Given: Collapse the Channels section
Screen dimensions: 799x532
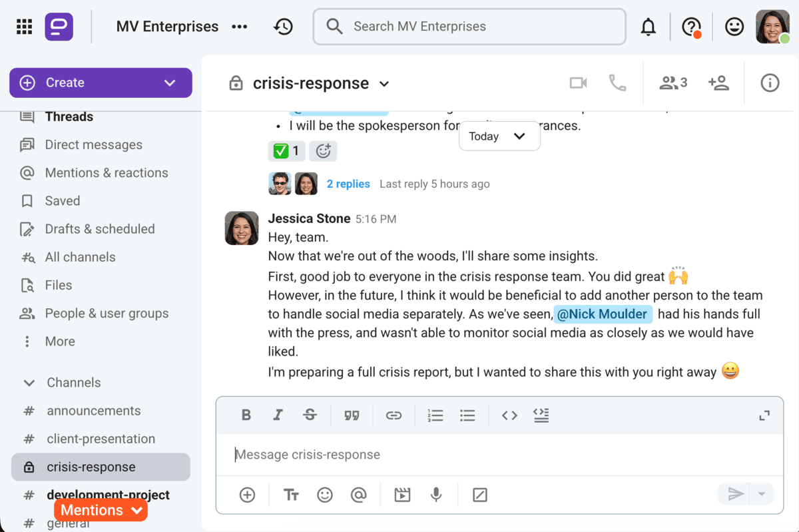Looking at the screenshot, I should coord(29,382).
